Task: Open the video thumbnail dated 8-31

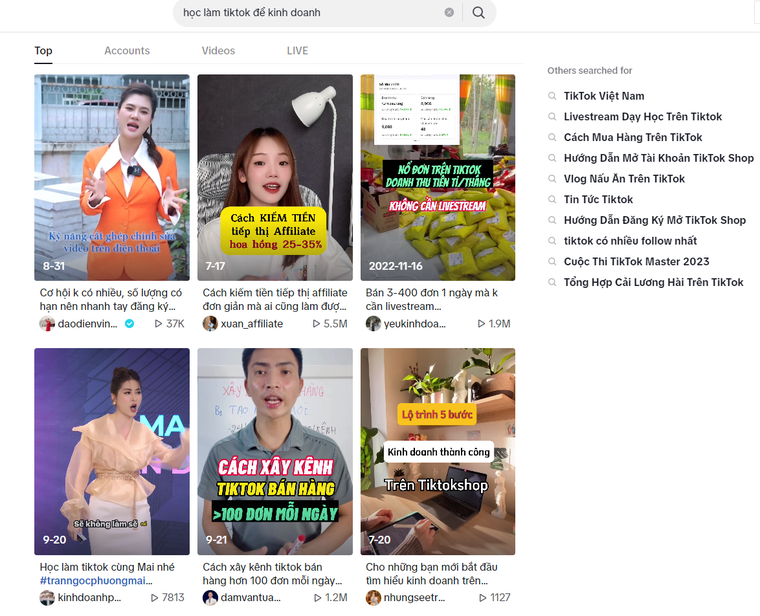Action: coord(111,177)
